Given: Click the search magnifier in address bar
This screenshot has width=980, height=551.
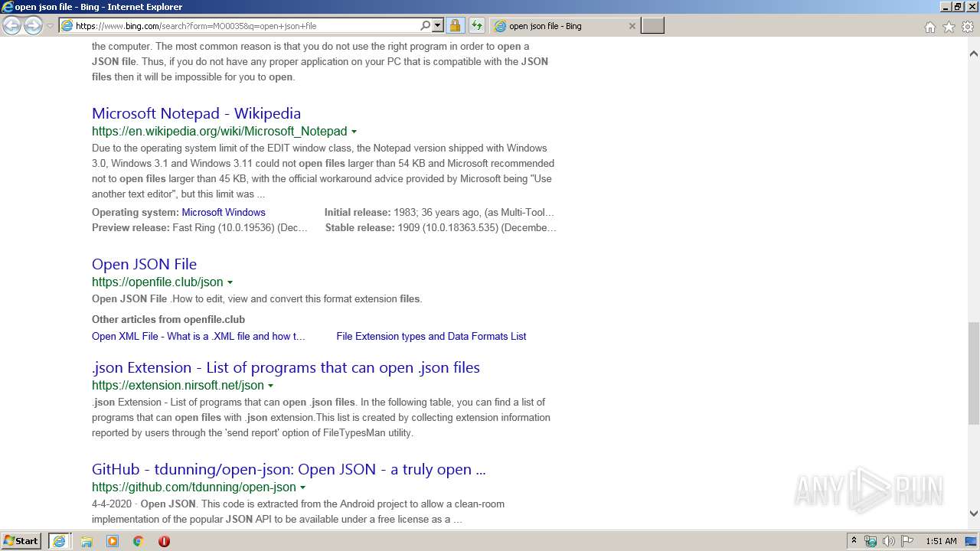Looking at the screenshot, I should point(426,25).
